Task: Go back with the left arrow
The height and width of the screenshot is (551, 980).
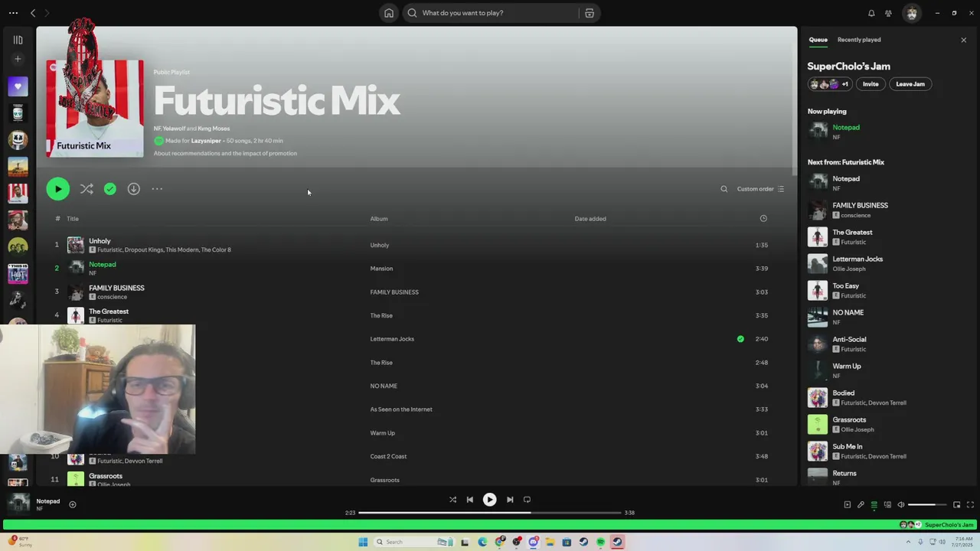Action: (33, 13)
